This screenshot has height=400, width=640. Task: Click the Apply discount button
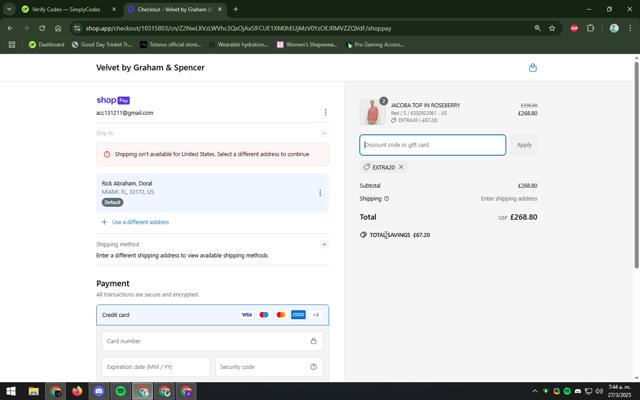pyautogui.click(x=524, y=145)
